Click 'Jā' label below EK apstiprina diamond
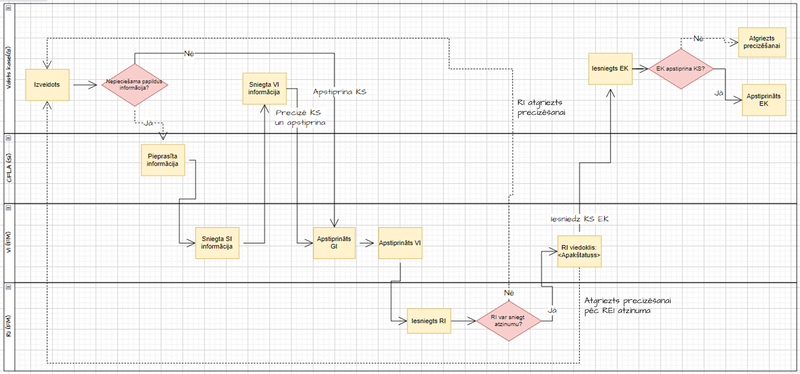This screenshot has height=374, width=800. (720, 93)
